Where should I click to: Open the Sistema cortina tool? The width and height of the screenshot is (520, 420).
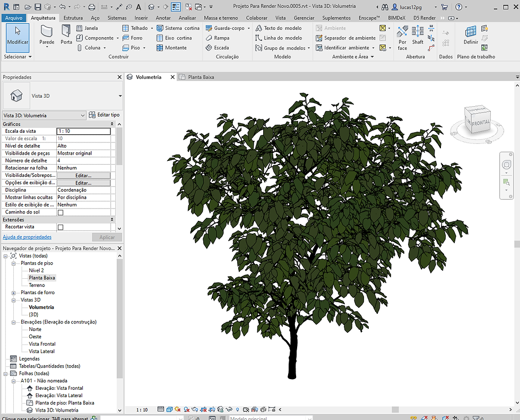click(178, 28)
